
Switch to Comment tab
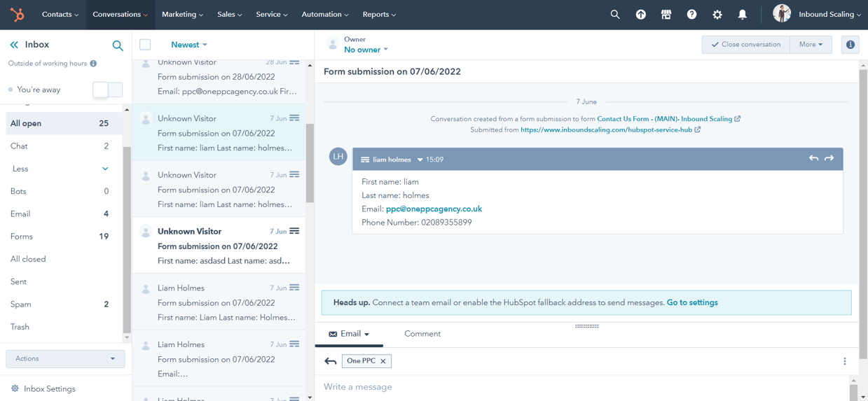pyautogui.click(x=422, y=334)
